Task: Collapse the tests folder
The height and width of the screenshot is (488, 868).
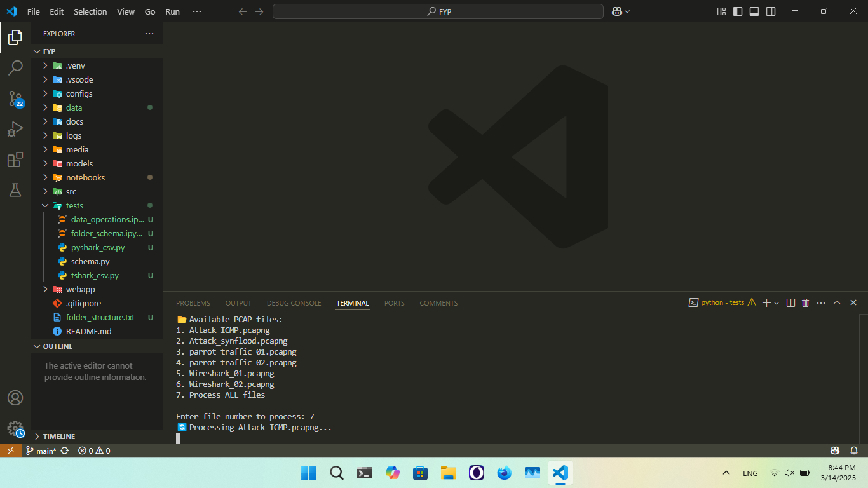Action: [46, 205]
